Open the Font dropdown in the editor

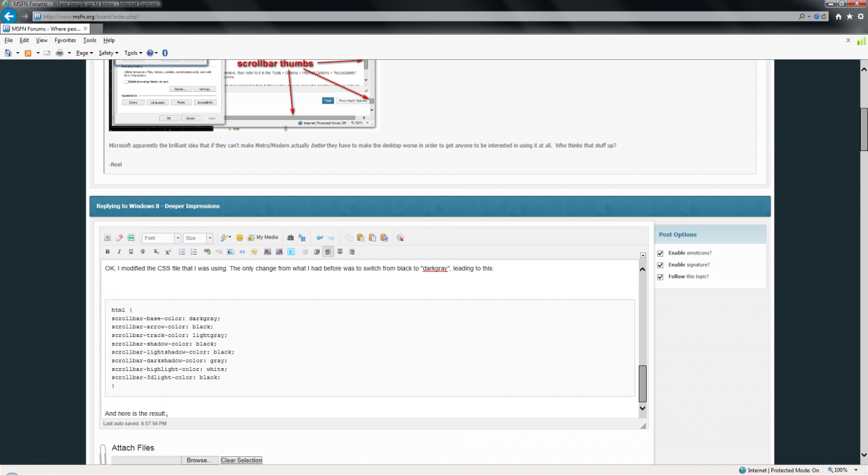point(161,238)
